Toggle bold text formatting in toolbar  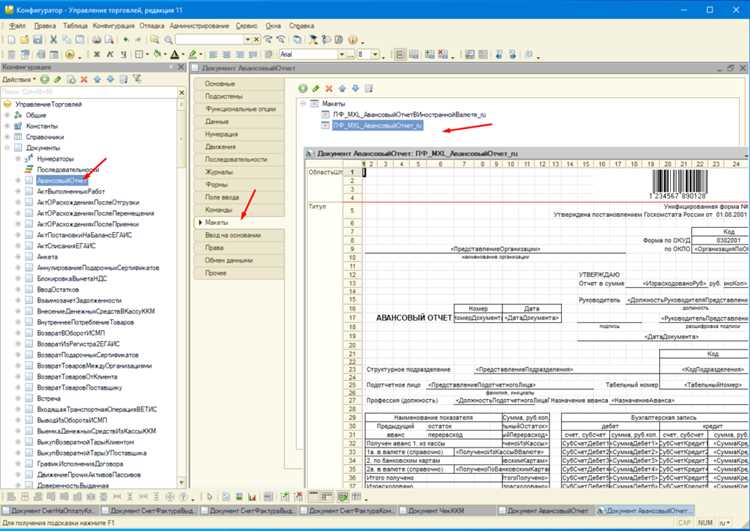pyautogui.click(x=97, y=55)
